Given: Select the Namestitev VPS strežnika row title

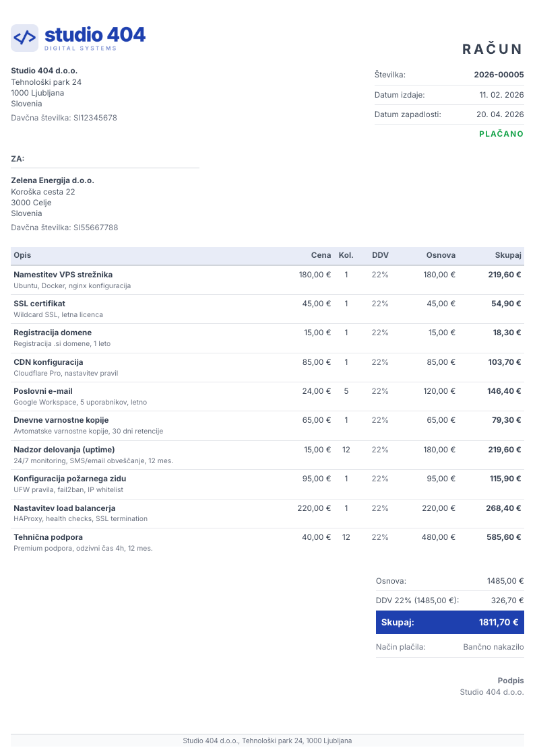Looking at the screenshot, I should (63, 275).
